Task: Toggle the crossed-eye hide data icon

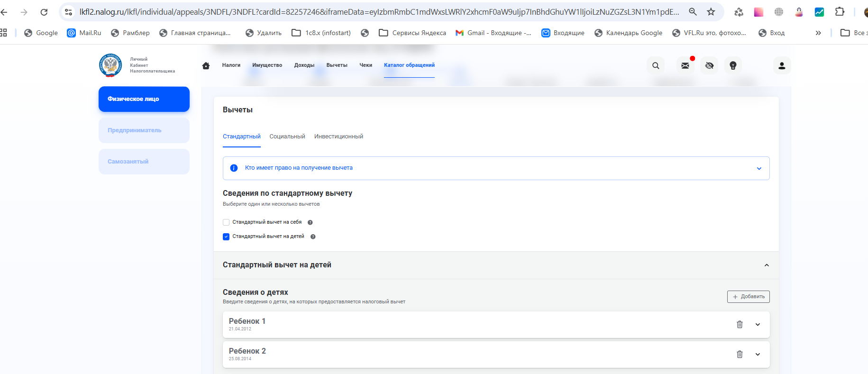Action: [709, 66]
